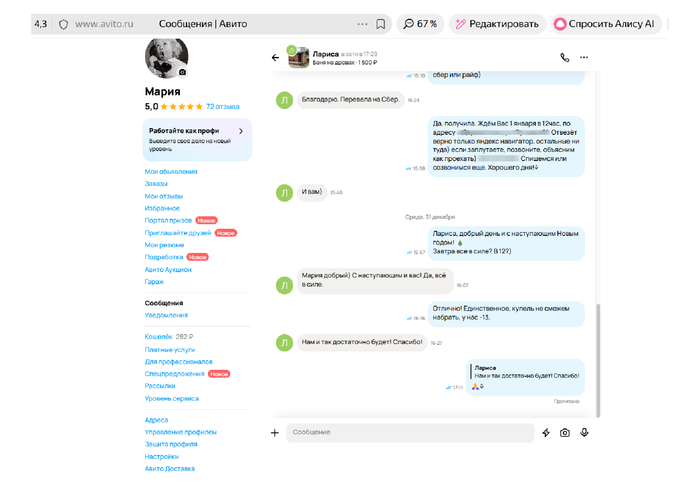Call Лариса with the phone icon
Screen dimensions: 700x495
click(564, 57)
